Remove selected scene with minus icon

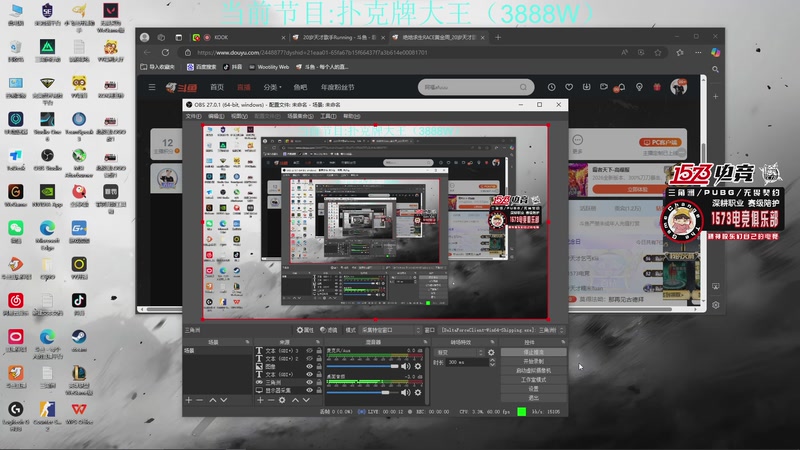[x=199, y=400]
